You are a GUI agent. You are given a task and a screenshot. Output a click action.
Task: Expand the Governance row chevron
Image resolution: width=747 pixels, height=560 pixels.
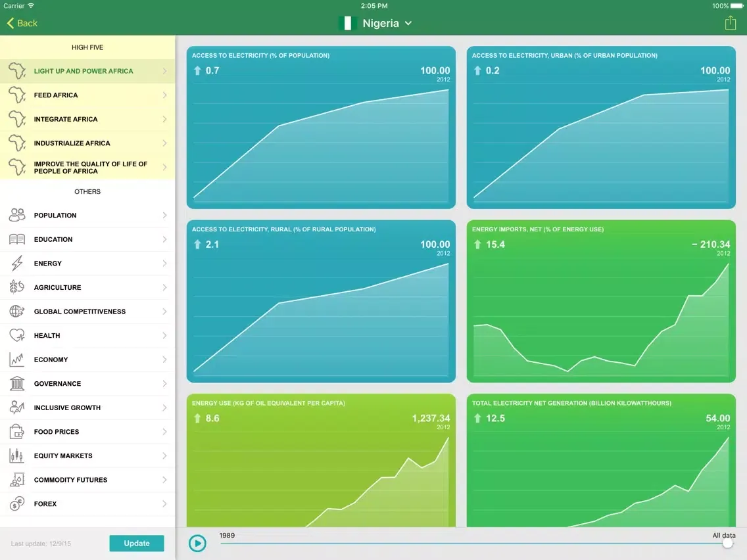(164, 383)
